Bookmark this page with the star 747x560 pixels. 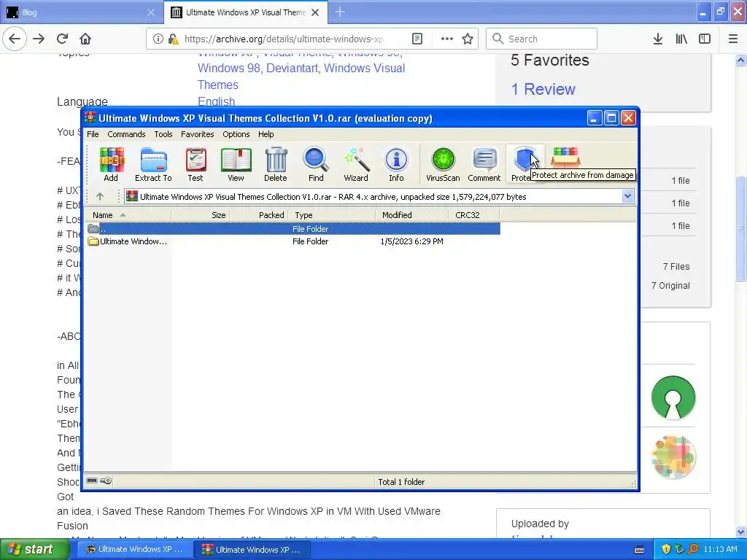[x=468, y=39]
